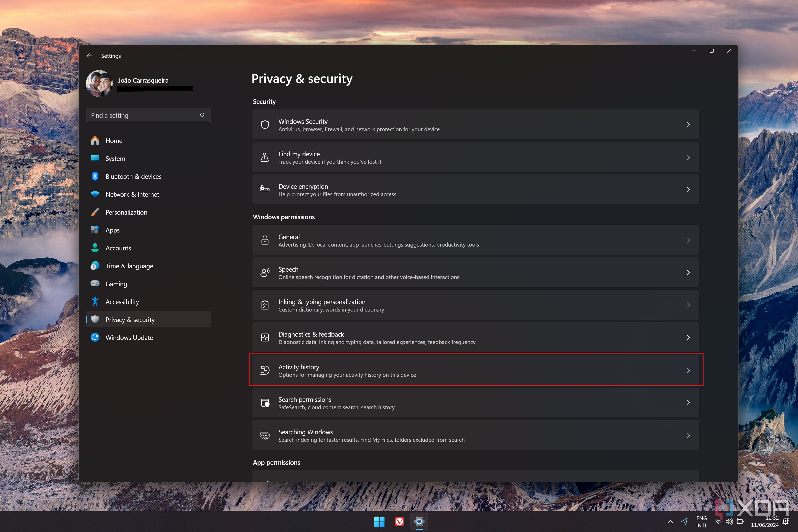Screen dimensions: 798x532
Task: Open Searching Windows chevron arrow
Action: (689, 435)
